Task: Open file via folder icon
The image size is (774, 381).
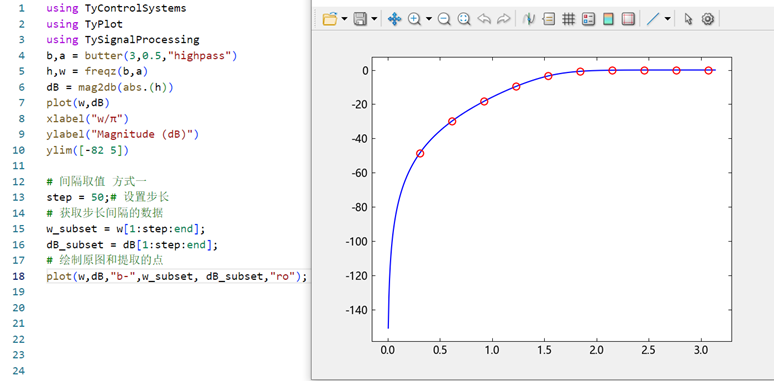Action: [x=329, y=19]
